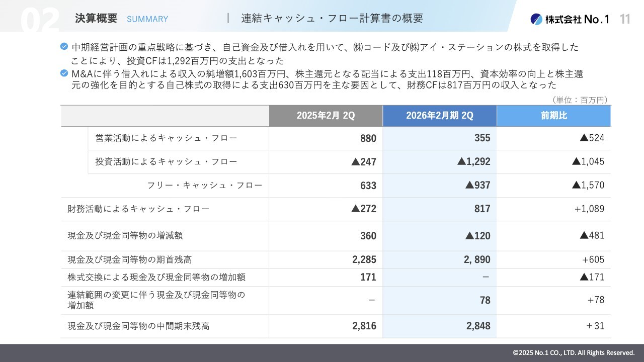Click page number 11 in header
This screenshot has width=644, height=362.
click(x=625, y=19)
